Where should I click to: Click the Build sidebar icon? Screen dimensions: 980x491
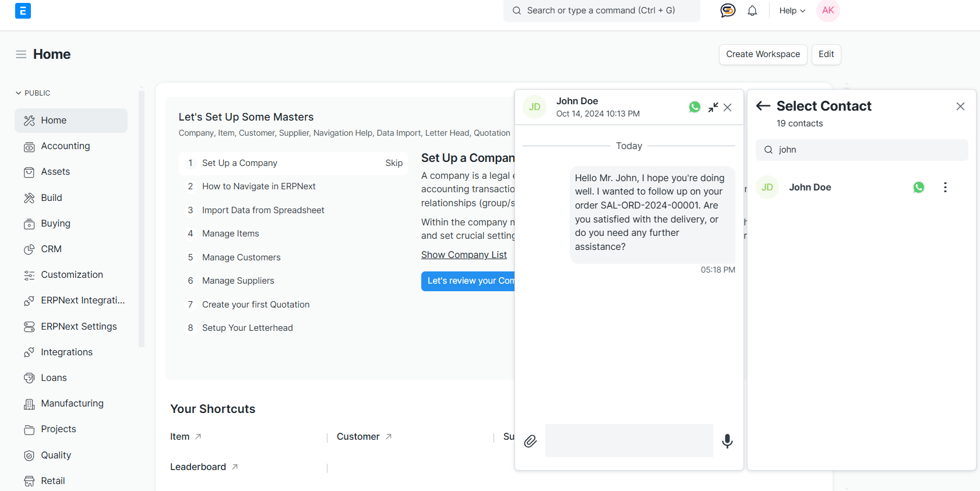click(x=29, y=198)
